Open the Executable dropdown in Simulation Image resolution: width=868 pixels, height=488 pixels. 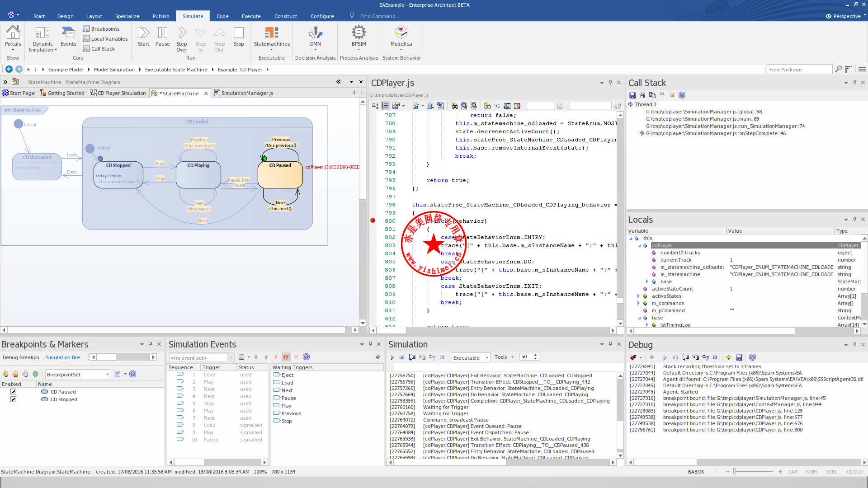pos(487,357)
